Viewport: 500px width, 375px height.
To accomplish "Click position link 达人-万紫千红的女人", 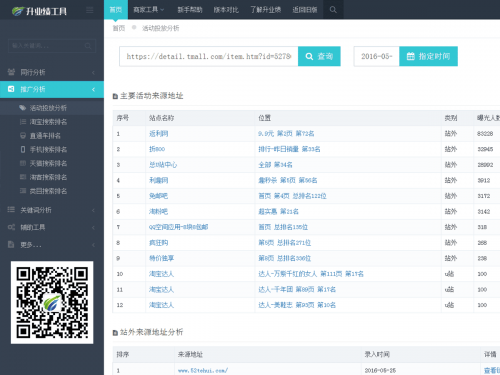I will (311, 274).
